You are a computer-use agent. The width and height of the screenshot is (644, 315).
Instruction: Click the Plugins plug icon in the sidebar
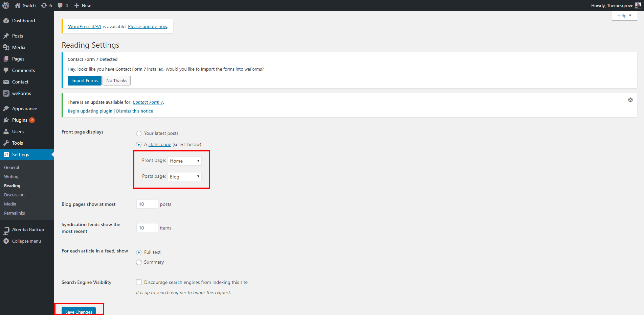coord(6,120)
